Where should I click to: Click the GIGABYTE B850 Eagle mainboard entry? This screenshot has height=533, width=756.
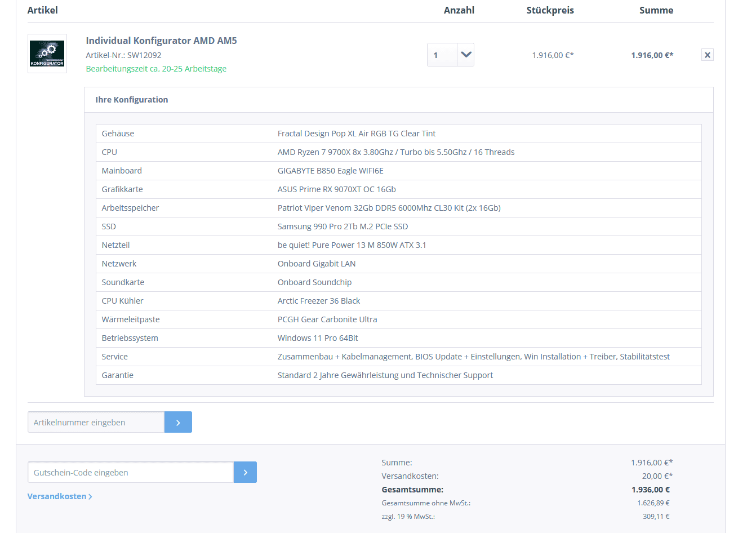tap(330, 171)
